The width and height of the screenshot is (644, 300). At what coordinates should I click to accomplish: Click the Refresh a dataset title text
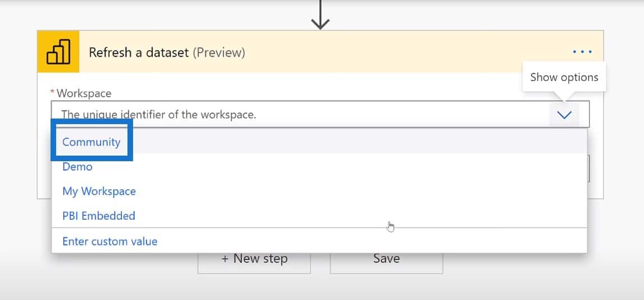pos(139,53)
